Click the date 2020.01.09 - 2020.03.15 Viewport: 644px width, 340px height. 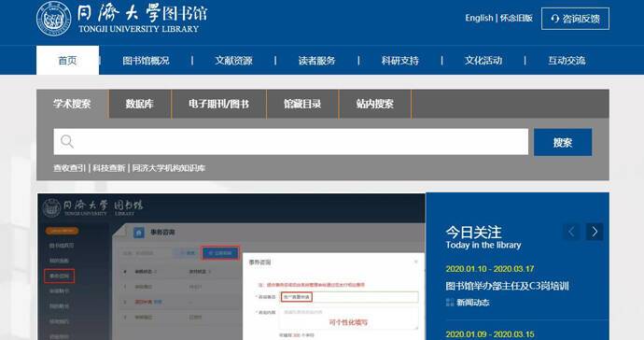click(490, 334)
